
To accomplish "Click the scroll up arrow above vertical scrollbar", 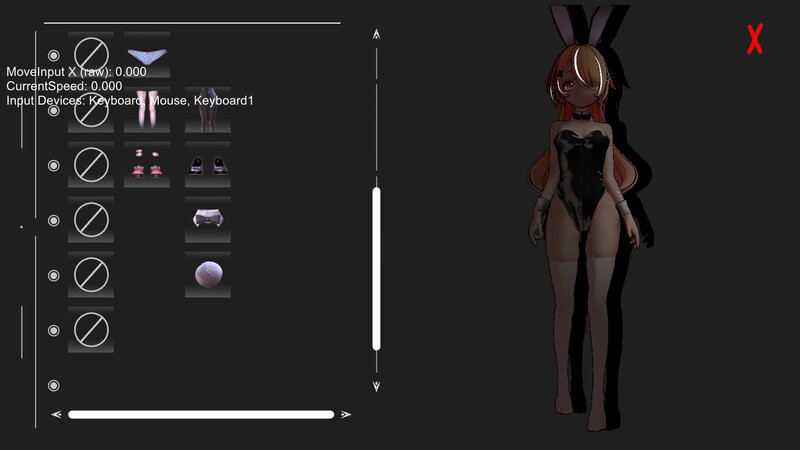I will click(x=376, y=35).
